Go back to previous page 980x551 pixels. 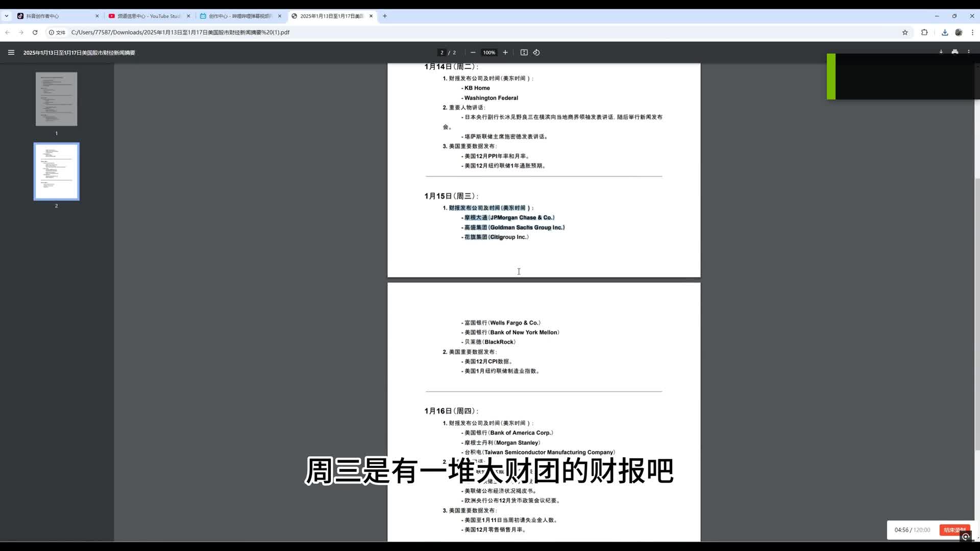click(x=8, y=32)
